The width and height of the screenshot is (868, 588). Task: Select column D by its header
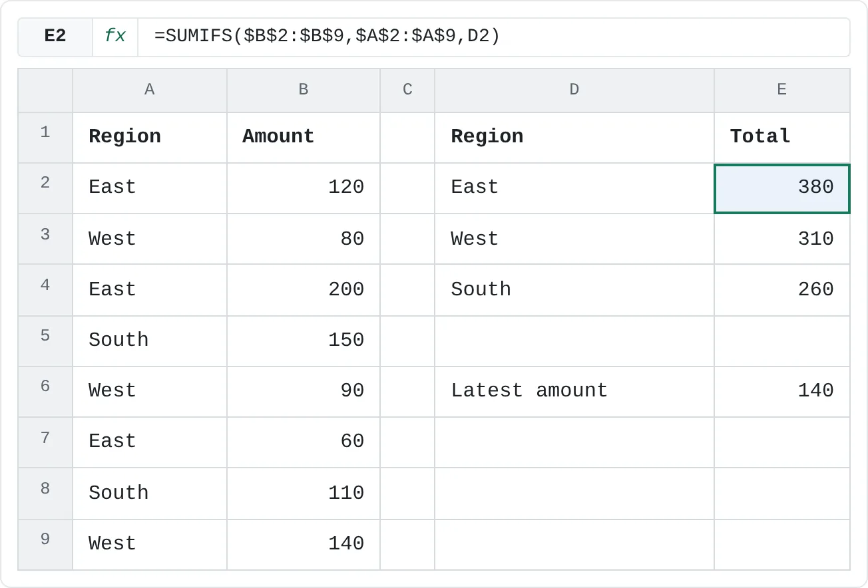pyautogui.click(x=574, y=90)
